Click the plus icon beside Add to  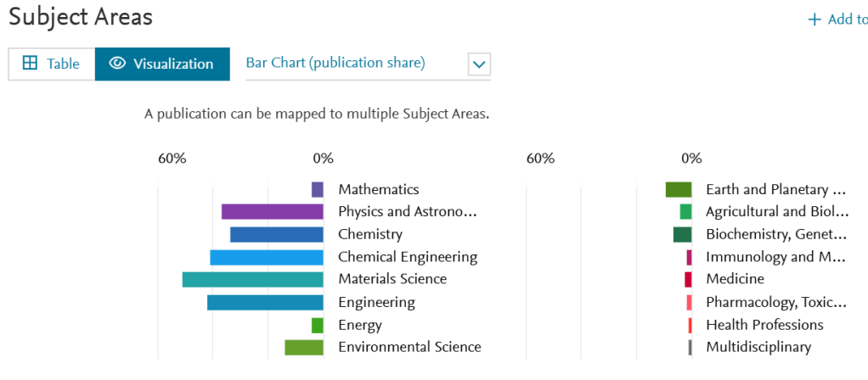[x=814, y=20]
